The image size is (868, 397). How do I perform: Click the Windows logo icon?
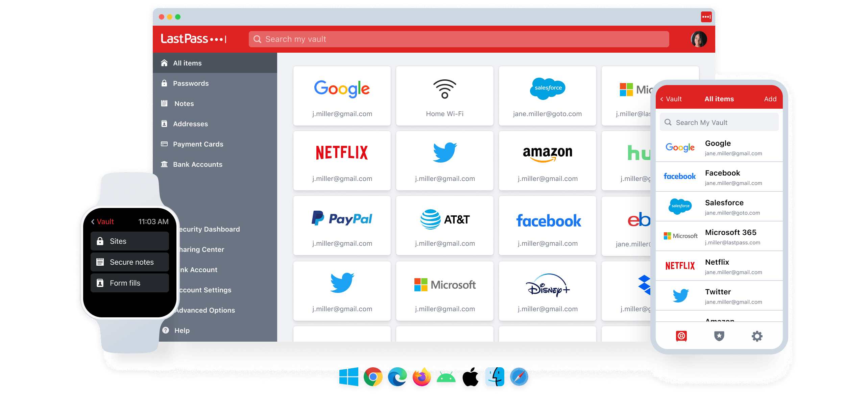coord(349,377)
